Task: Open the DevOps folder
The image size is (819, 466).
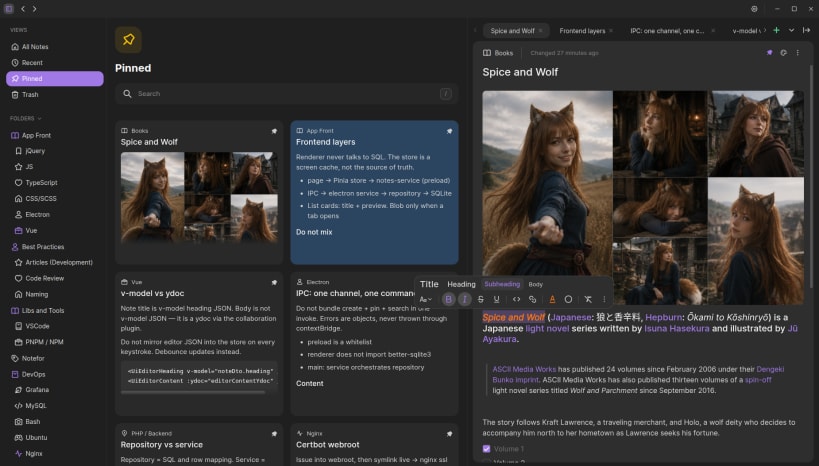Action: click(55, 374)
